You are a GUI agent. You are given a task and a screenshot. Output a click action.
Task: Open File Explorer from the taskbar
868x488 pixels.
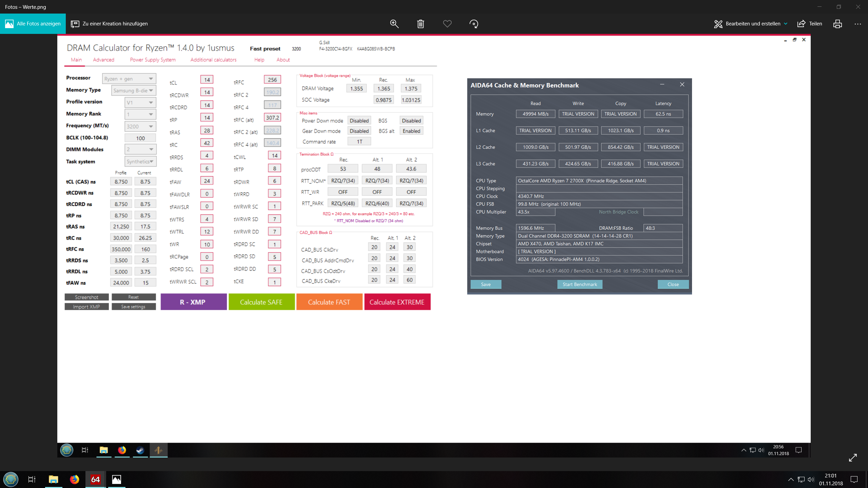click(x=53, y=479)
